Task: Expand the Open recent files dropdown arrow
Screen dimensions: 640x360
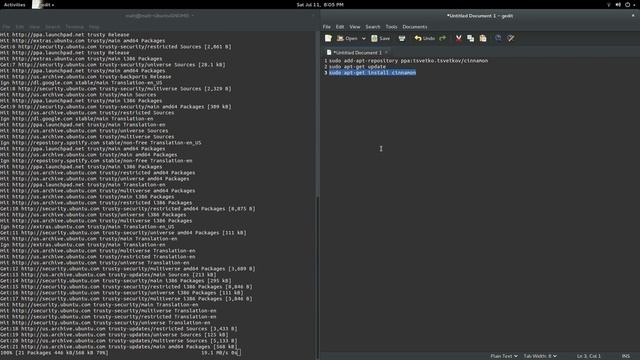Action: 363,38
